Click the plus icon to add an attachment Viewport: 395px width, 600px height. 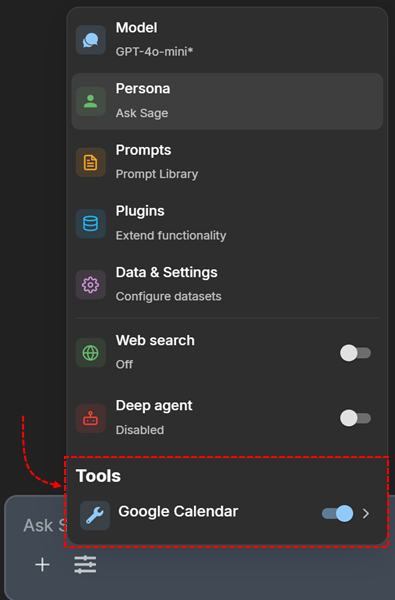click(42, 565)
